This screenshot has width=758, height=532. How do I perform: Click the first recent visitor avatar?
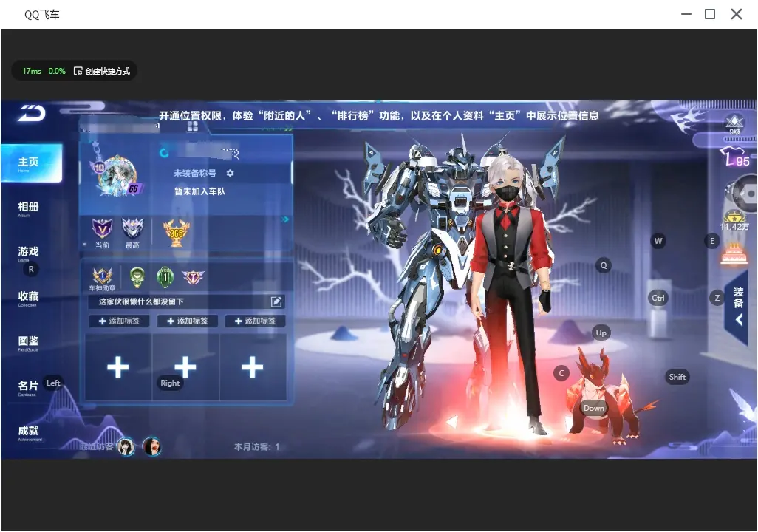[126, 446]
